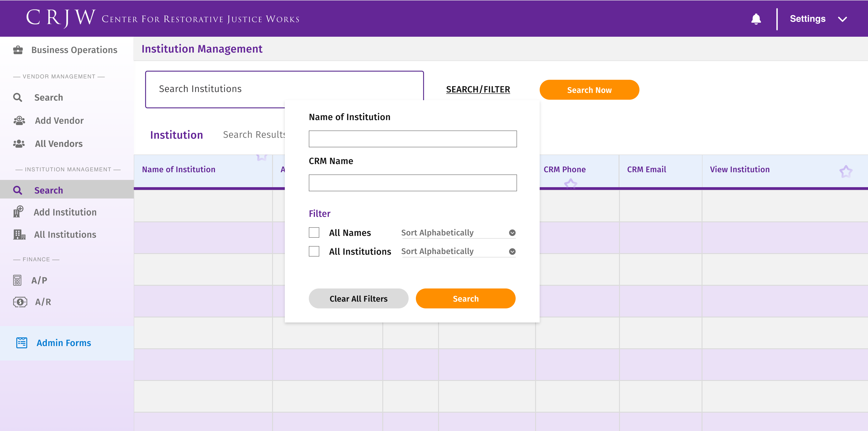Open A/R money icon
868x431 pixels.
[20, 302]
